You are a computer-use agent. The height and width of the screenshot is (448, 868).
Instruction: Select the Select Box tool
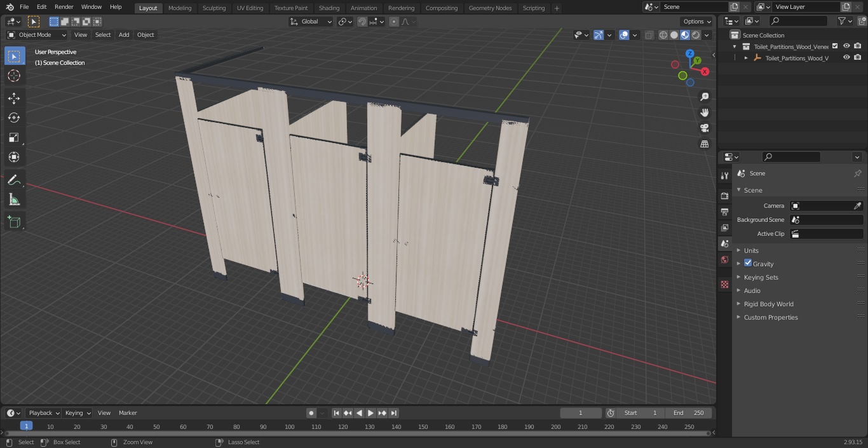pos(14,56)
